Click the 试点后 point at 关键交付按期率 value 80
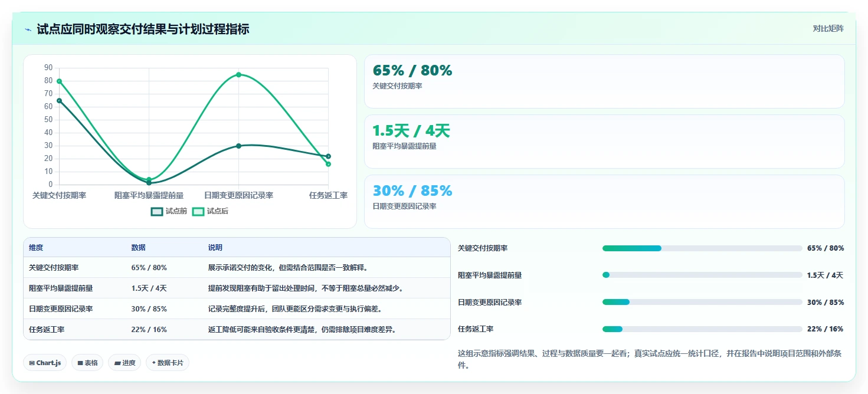Screen dimensions: 868x394 [x=59, y=81]
